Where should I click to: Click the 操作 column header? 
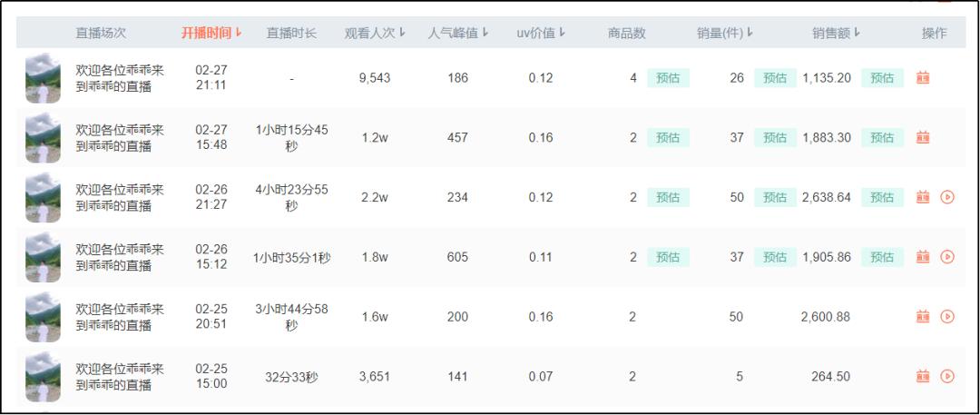[x=935, y=34]
